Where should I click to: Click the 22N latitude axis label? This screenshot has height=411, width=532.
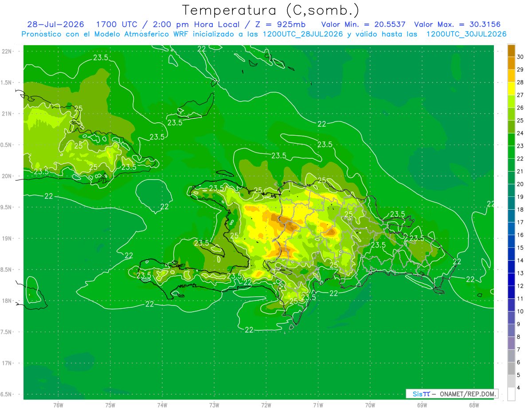click(x=8, y=51)
